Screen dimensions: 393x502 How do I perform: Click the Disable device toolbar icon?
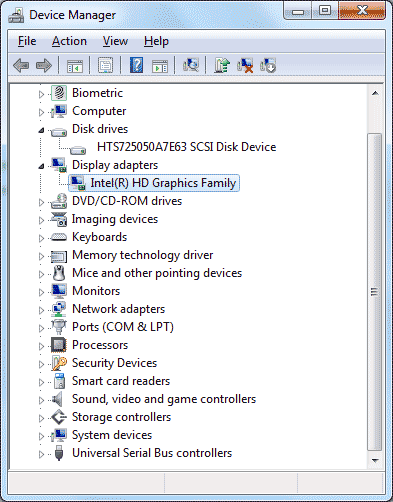(x=268, y=65)
